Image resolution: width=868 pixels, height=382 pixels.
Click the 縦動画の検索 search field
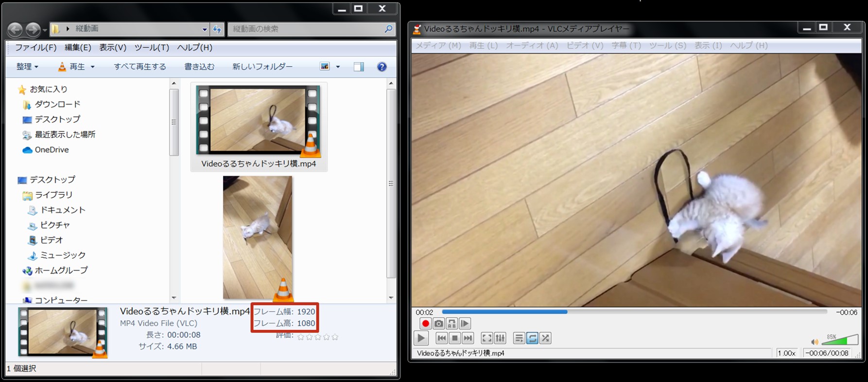click(312, 29)
